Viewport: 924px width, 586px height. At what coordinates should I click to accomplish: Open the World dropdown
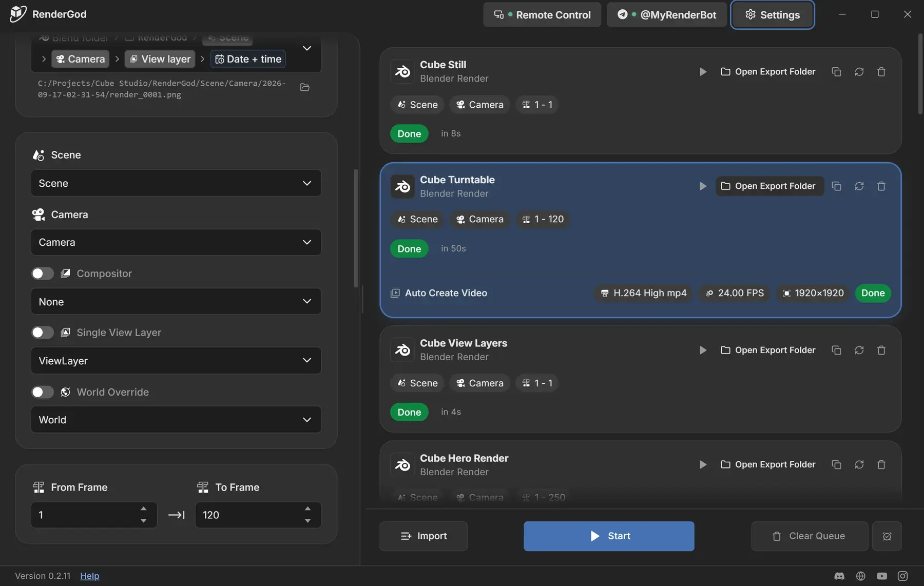(176, 420)
